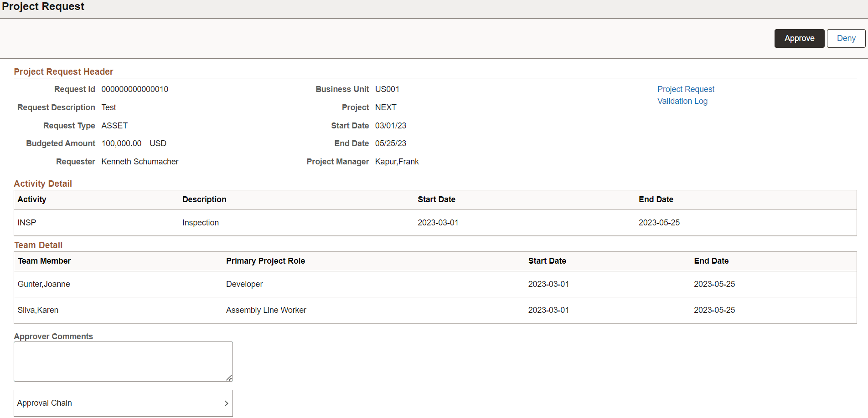Click the Activity Detail section heading
868x418 pixels.
tap(43, 184)
